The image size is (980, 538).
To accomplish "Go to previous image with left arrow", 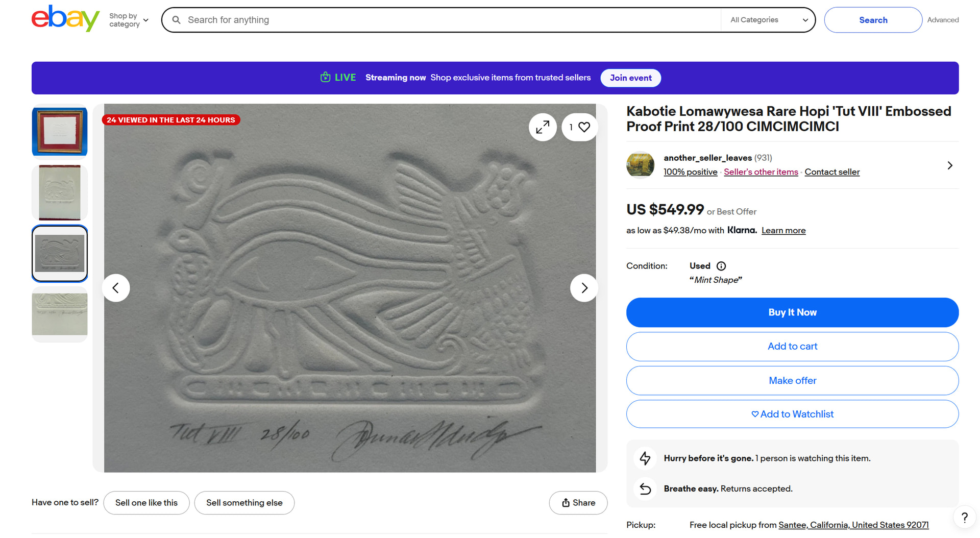I will click(116, 288).
